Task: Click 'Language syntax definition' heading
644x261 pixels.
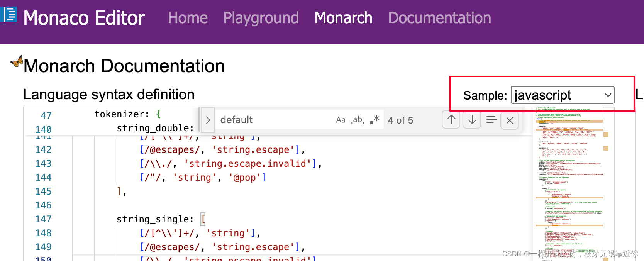Action: 109,95
